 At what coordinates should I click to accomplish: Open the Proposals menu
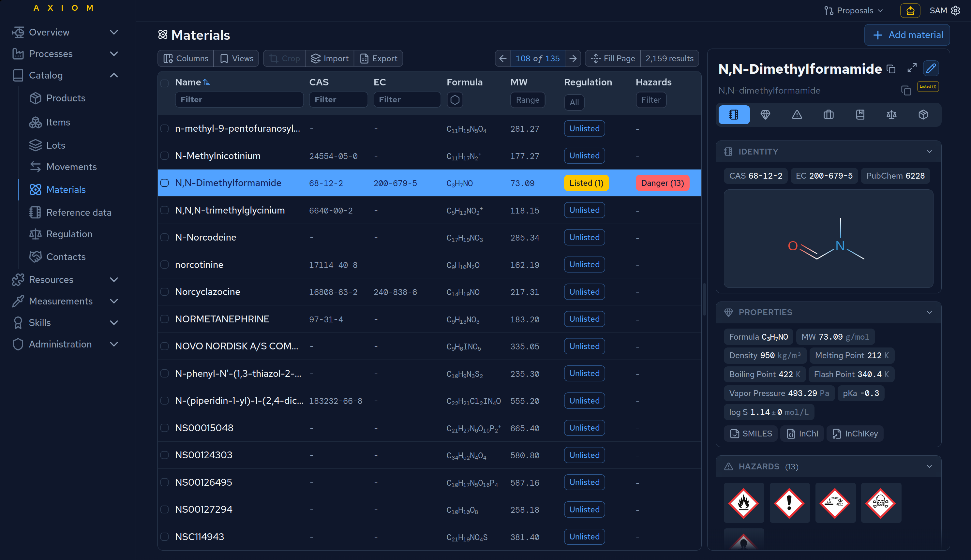(x=854, y=10)
